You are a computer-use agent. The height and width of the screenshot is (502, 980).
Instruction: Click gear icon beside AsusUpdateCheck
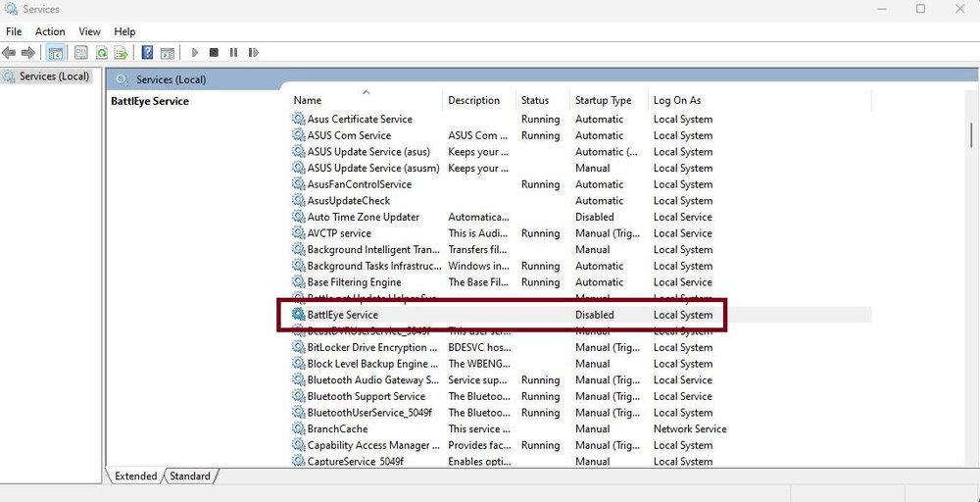point(299,200)
